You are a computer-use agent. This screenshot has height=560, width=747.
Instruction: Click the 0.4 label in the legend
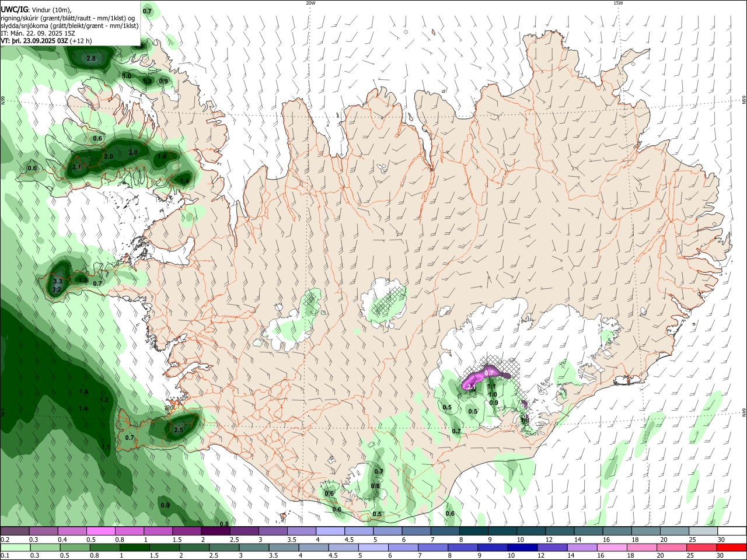point(62,540)
